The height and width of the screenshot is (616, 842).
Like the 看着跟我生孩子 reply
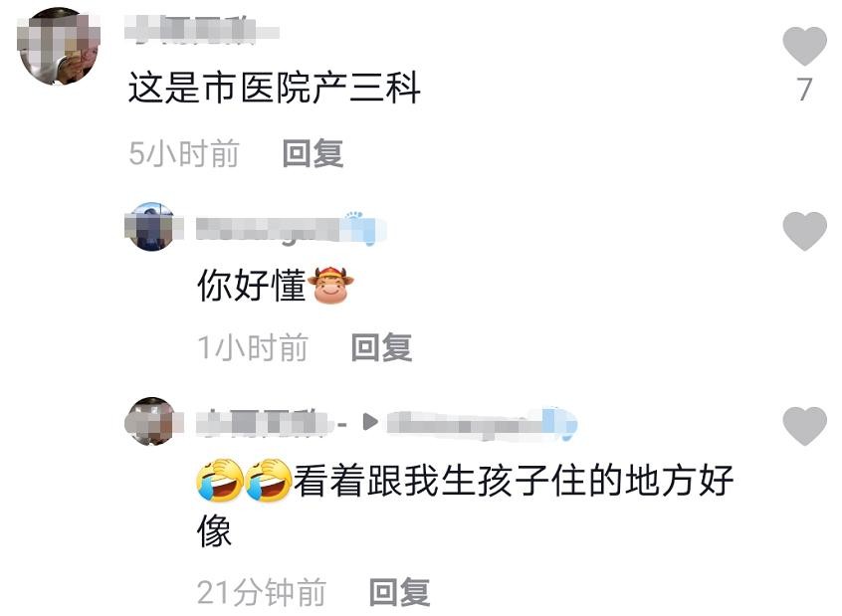[804, 426]
